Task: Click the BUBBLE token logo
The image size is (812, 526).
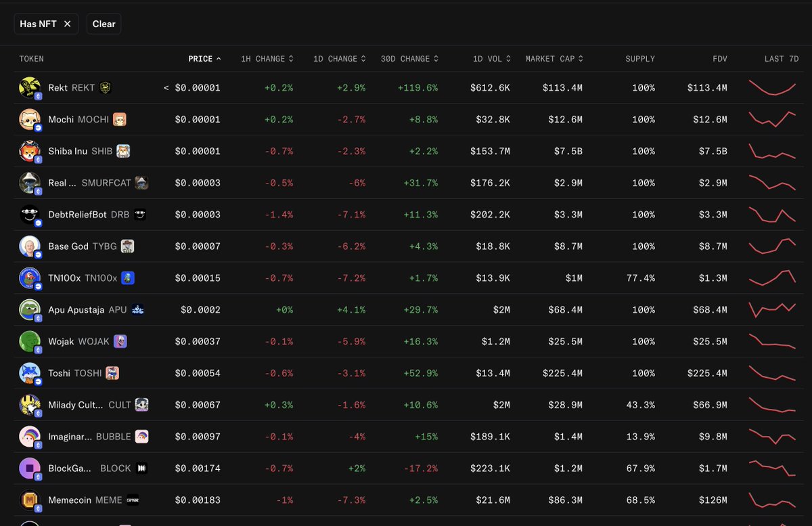Action: coord(30,437)
